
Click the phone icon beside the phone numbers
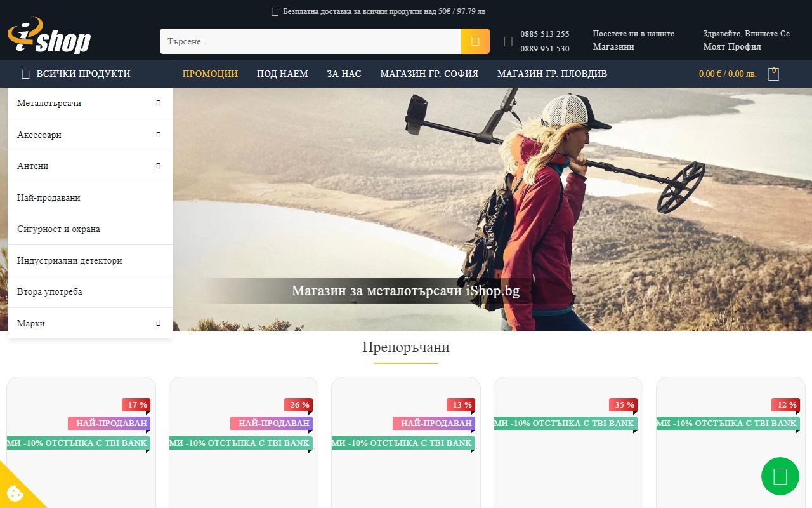[507, 41]
